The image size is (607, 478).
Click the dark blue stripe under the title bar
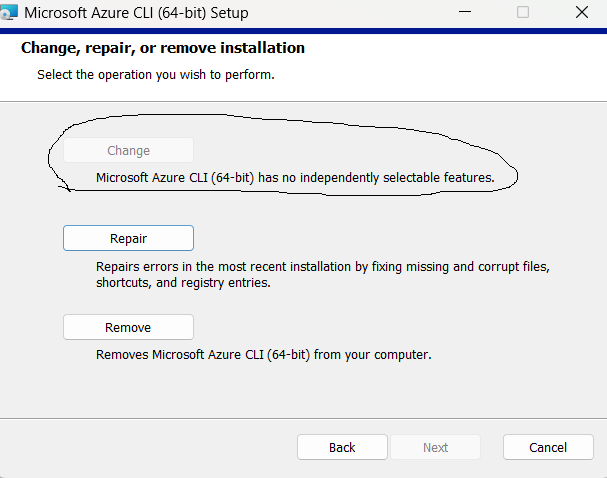pyautogui.click(x=304, y=31)
